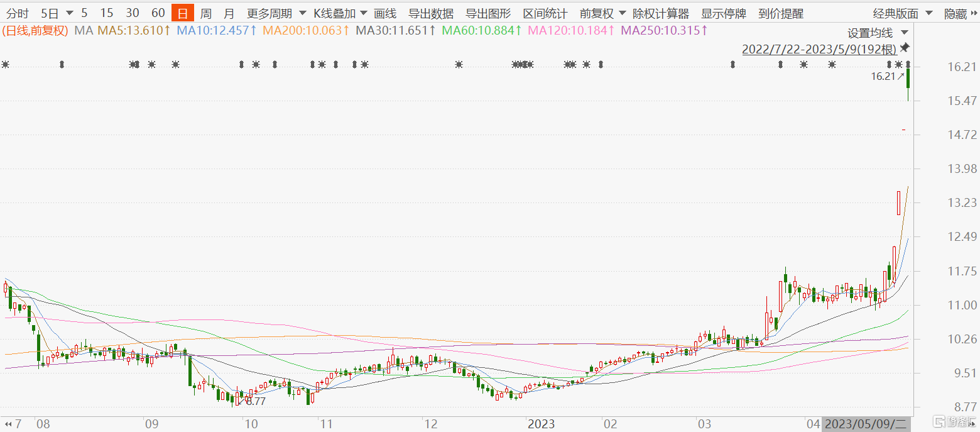
Task: Select the MA250:10.315 indicator label
Action: coord(664,30)
